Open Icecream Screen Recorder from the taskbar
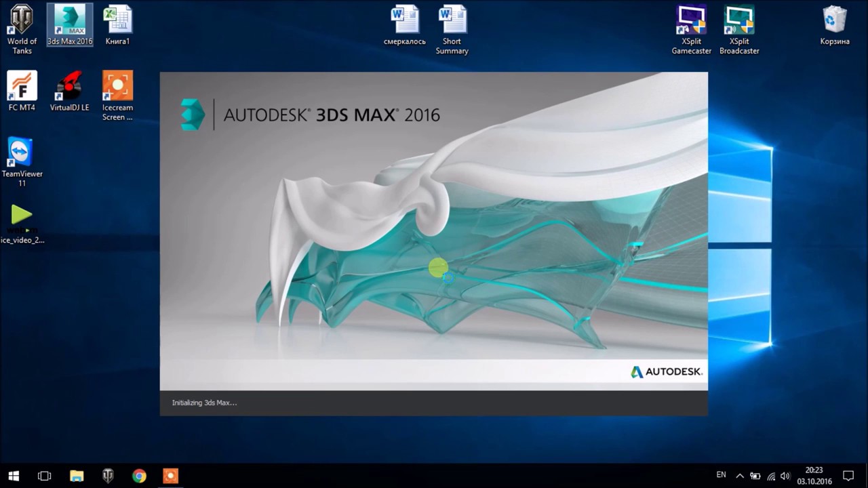 click(x=170, y=476)
